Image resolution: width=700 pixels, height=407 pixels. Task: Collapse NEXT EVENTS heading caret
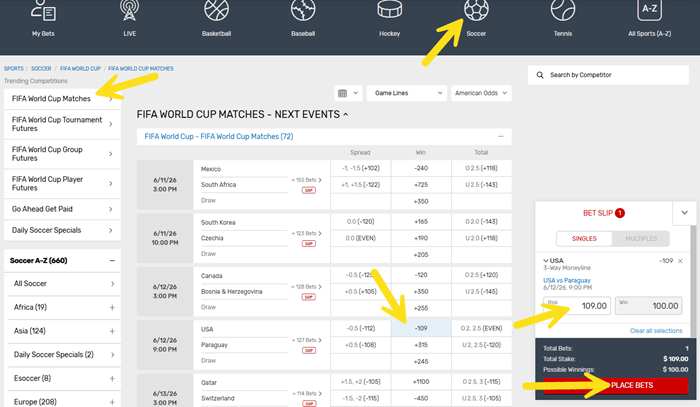coord(345,115)
